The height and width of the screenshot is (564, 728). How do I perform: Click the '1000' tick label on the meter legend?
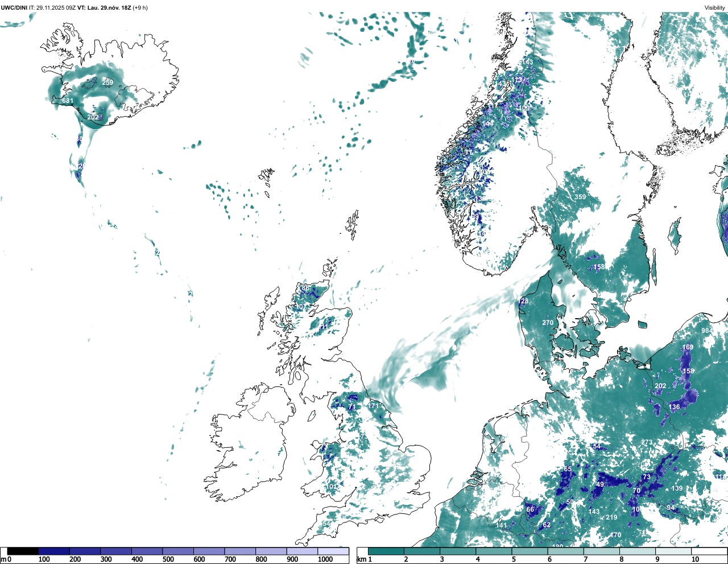coord(325,559)
